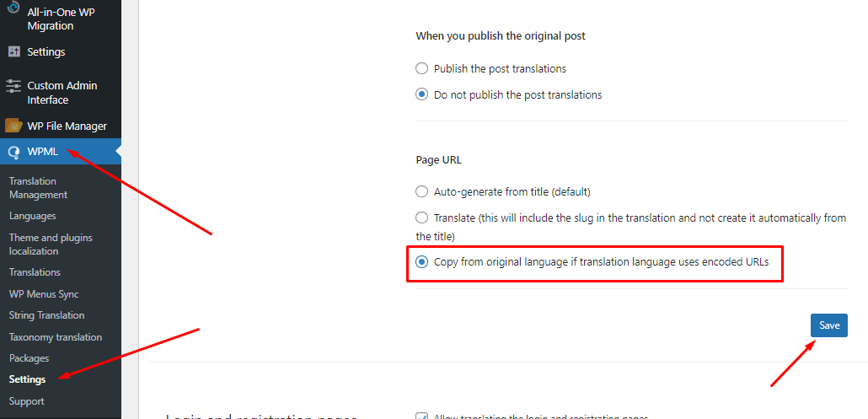This screenshot has width=868, height=419.
Task: Open WPML Languages submenu
Action: [x=33, y=216]
